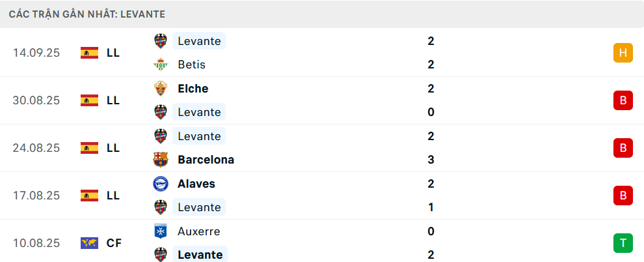644x262 pixels.
Task: Open the Betis team link
Action: (191, 65)
